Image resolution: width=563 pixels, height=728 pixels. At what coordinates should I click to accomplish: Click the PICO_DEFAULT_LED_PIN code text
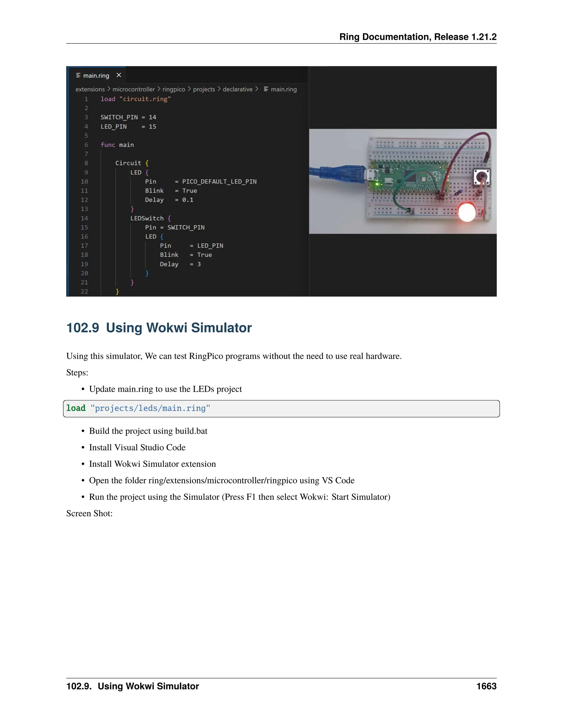[219, 182]
